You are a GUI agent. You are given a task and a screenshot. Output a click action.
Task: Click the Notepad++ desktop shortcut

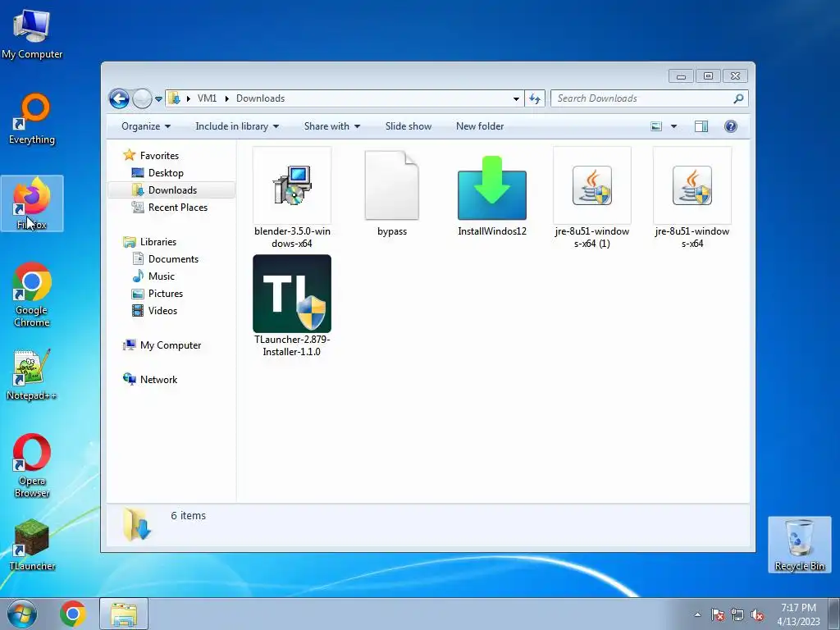[32, 375]
